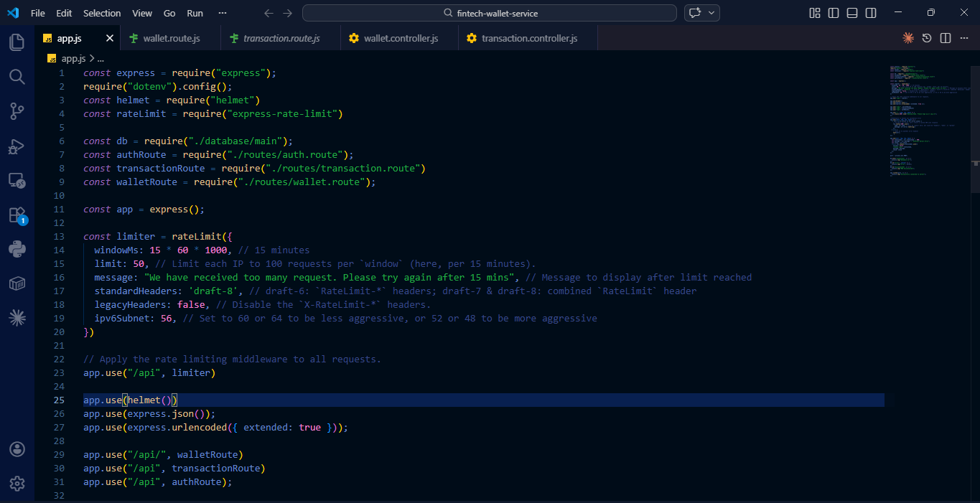Click "transactionRoute" identifier on line 8

point(161,169)
